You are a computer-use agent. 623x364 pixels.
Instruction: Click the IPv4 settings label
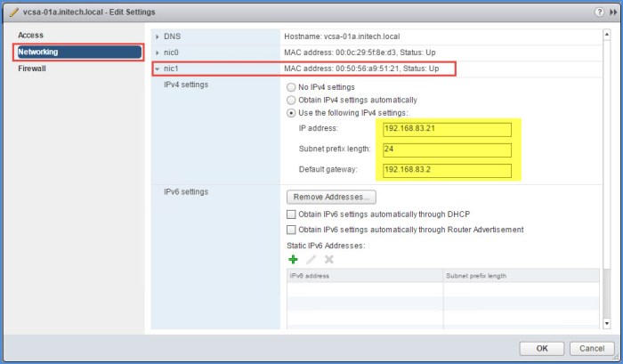tap(186, 85)
